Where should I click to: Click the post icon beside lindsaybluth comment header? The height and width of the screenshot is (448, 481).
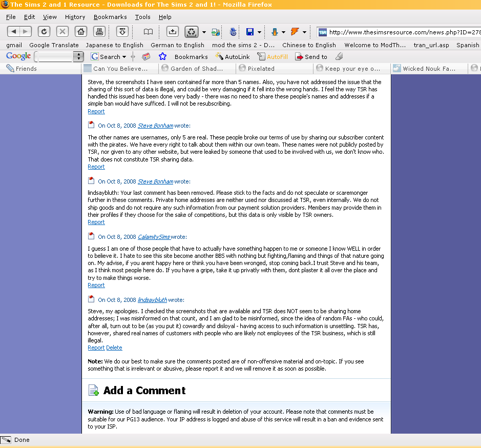(91, 299)
